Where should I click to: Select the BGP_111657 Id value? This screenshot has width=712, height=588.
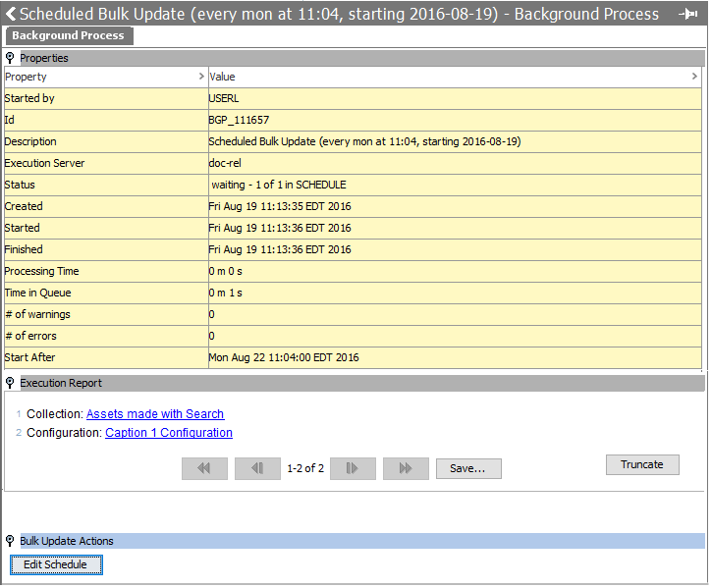point(455,121)
